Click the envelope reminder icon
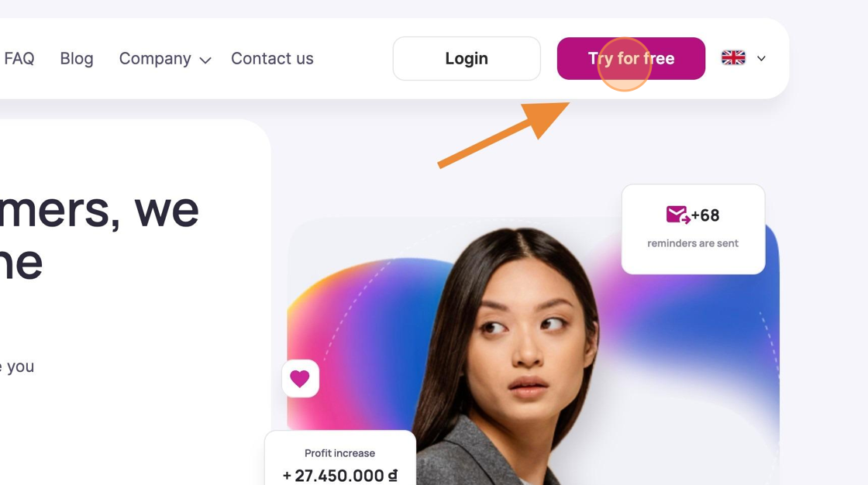Image resolution: width=868 pixels, height=485 pixels. coord(678,215)
